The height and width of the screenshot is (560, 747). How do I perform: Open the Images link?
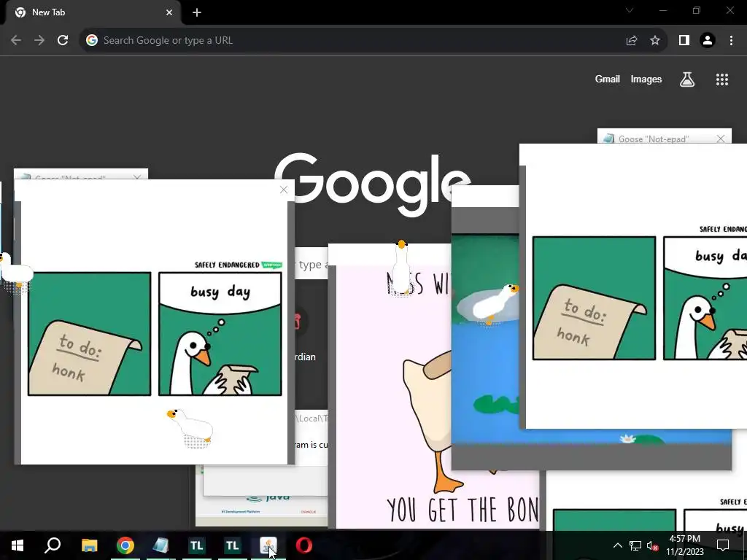[x=646, y=79]
